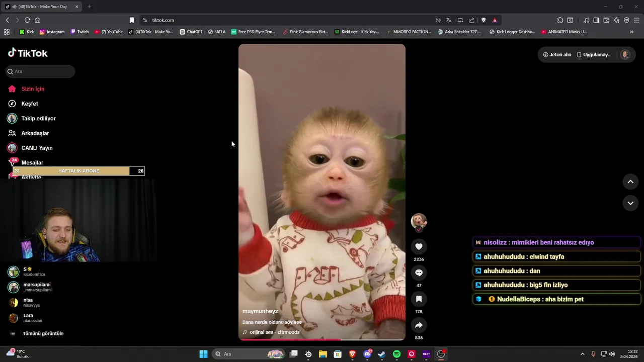This screenshot has width=644, height=362.
Task: Open Arkadaşlar section
Action: point(35,133)
